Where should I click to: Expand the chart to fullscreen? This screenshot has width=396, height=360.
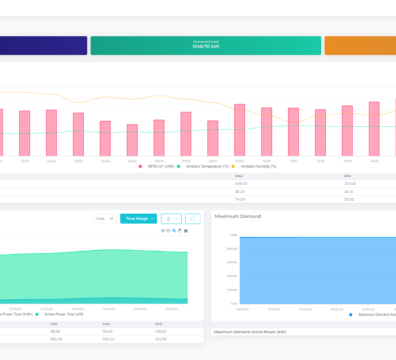pyautogui.click(x=193, y=219)
